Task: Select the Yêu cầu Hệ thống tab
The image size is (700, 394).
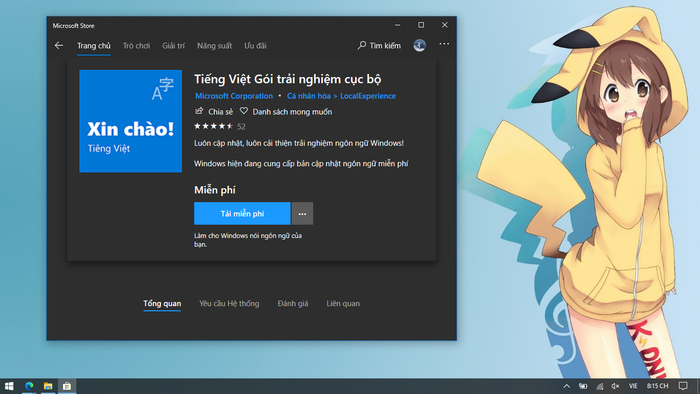Action: coord(229,303)
